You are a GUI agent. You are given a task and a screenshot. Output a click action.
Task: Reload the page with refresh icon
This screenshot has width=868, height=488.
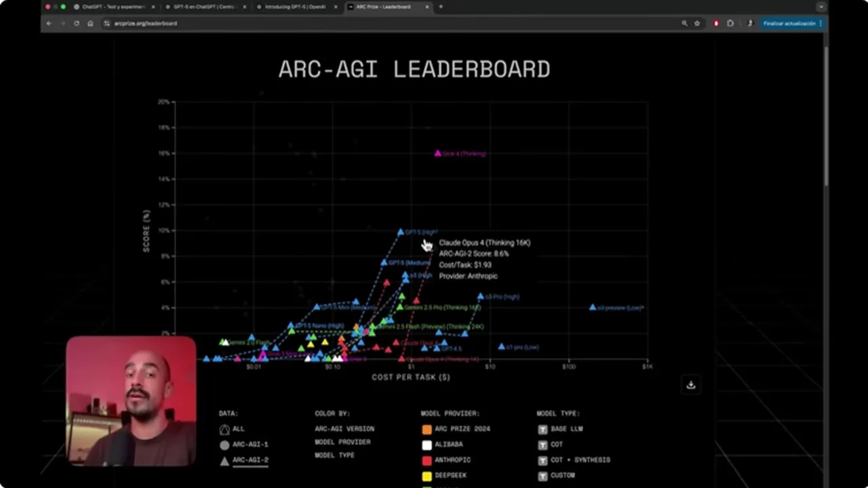76,23
